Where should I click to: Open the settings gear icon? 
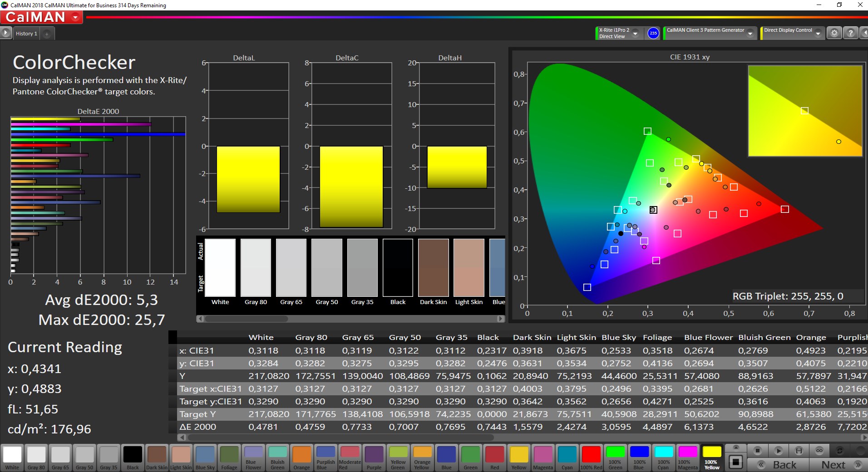pos(834,33)
